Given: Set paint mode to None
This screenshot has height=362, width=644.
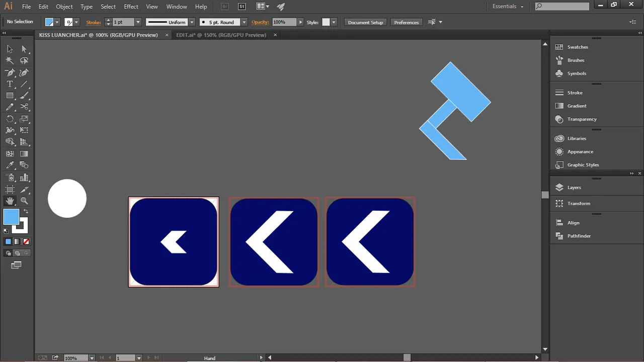Looking at the screenshot, I should (x=26, y=242).
